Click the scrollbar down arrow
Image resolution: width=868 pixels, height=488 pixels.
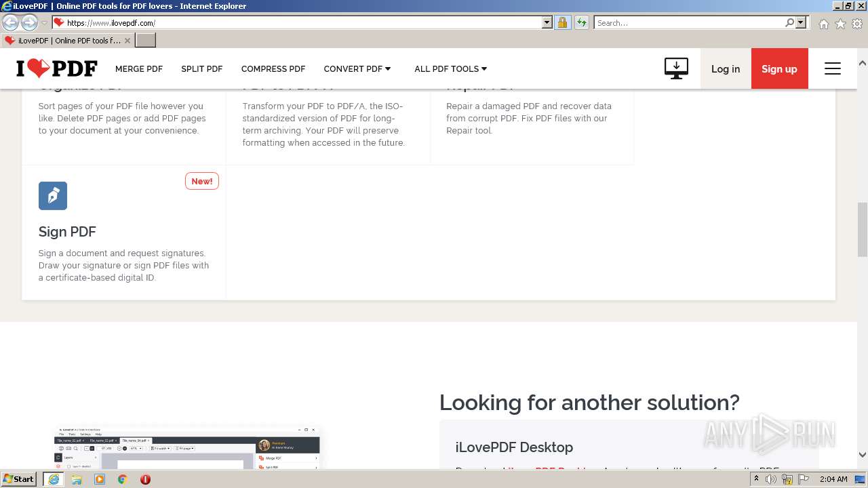[x=863, y=455]
